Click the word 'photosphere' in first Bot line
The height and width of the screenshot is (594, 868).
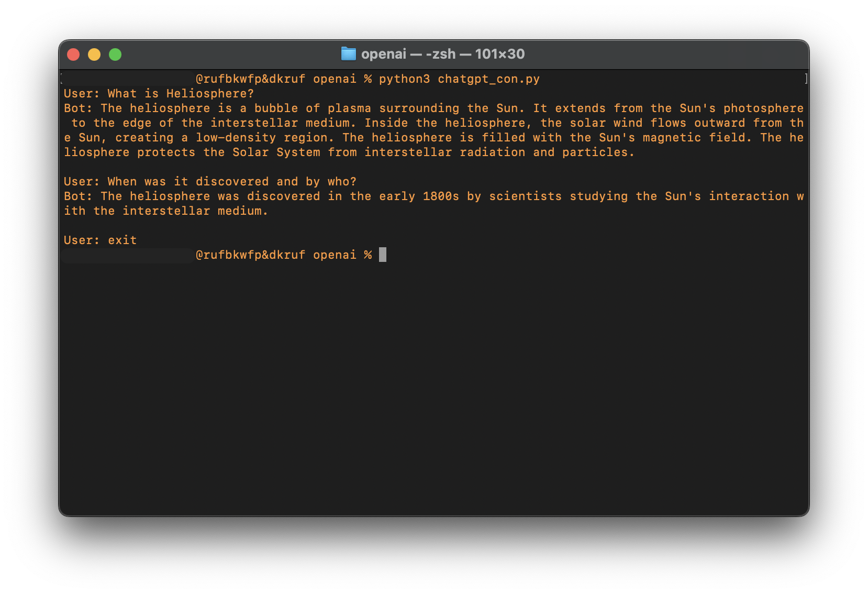[763, 108]
